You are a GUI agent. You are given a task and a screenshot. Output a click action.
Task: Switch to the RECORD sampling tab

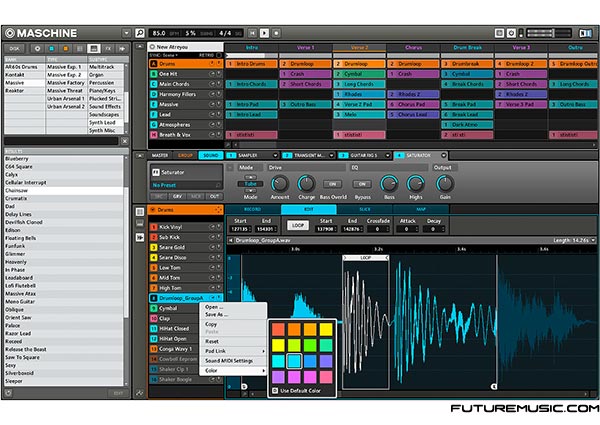253,210
